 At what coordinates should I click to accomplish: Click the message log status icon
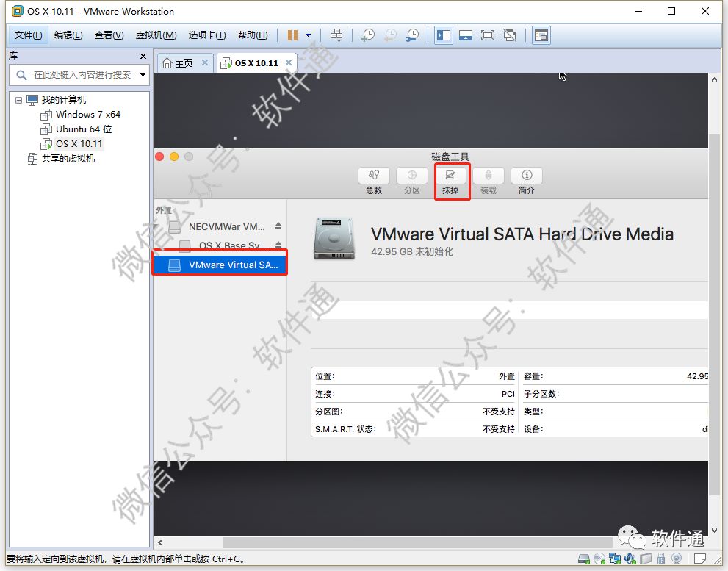699,559
